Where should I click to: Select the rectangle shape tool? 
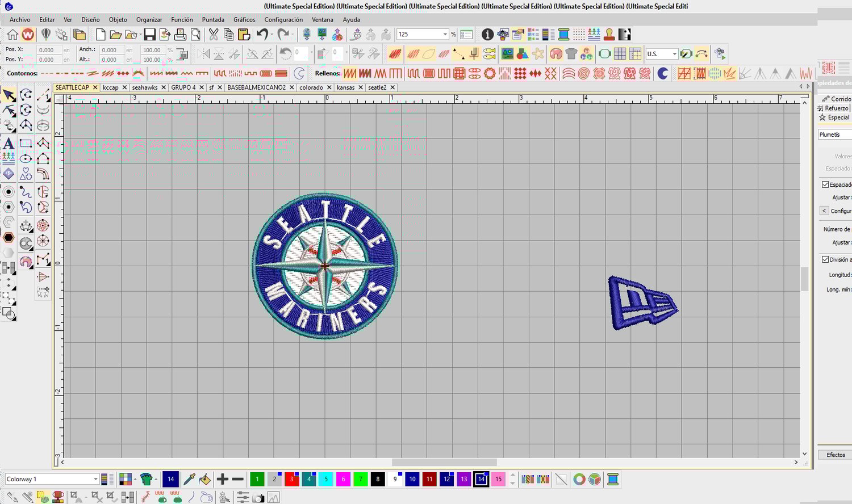coord(26,143)
